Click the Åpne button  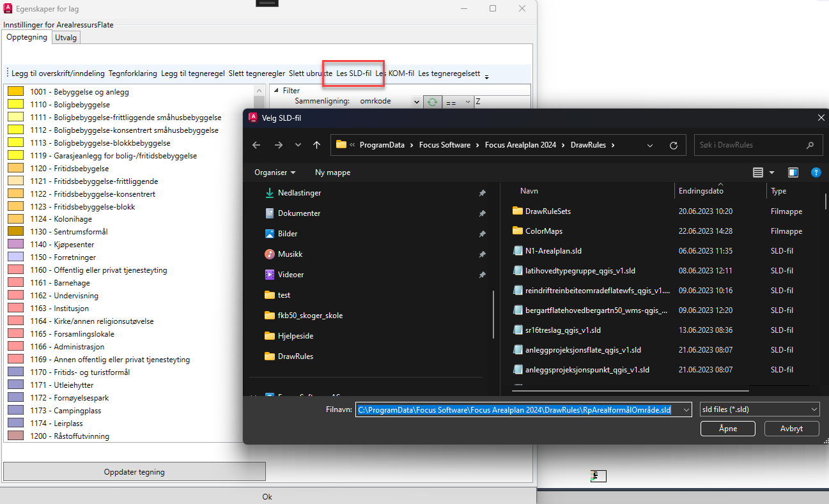[728, 429]
